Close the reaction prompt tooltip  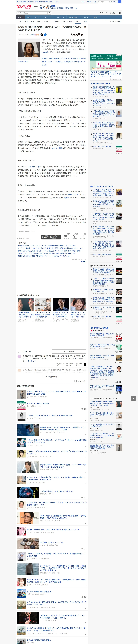(60, 236)
